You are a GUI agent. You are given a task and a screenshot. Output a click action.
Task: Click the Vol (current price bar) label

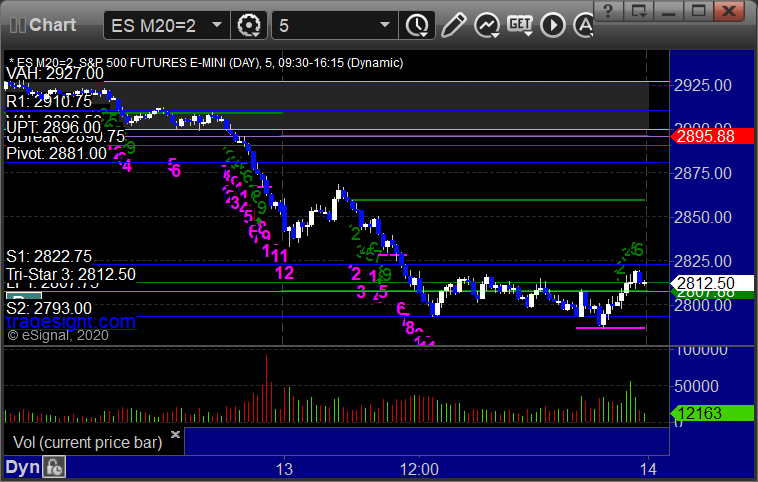pyautogui.click(x=87, y=442)
